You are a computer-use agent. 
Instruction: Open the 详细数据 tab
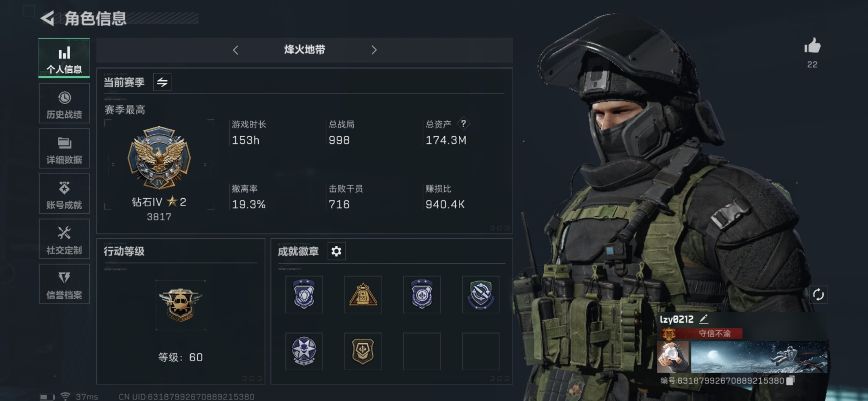pos(64,148)
